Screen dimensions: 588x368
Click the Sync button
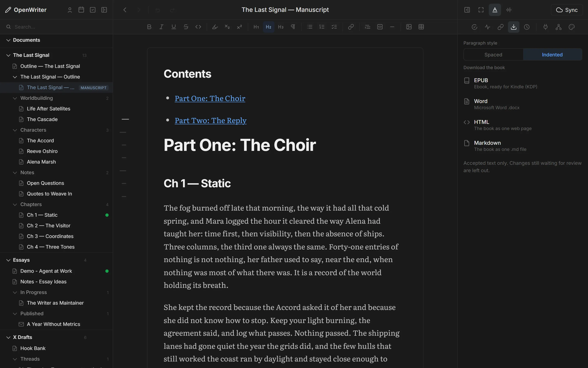tap(567, 10)
